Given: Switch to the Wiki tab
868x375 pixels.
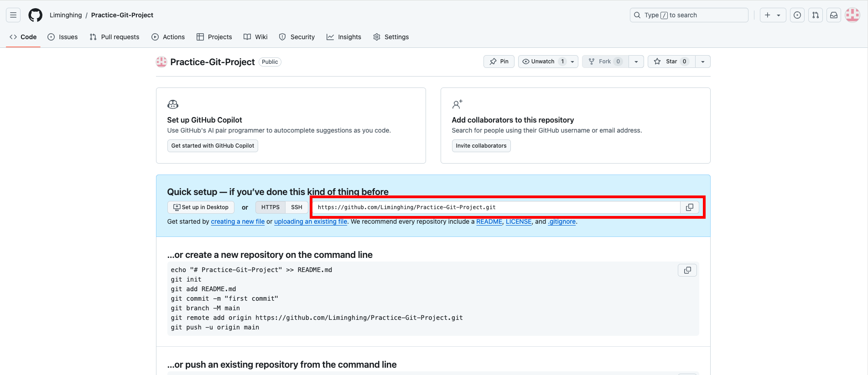Looking at the screenshot, I should point(255,37).
